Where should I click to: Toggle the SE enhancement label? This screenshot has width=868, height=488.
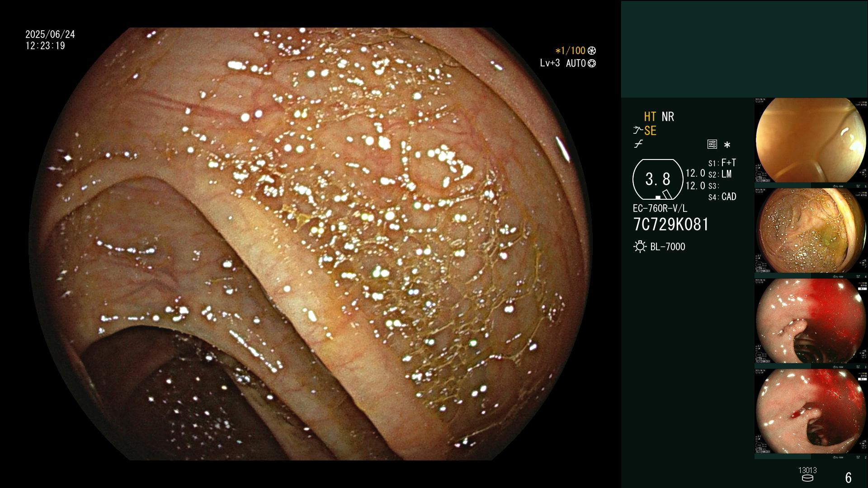point(650,131)
